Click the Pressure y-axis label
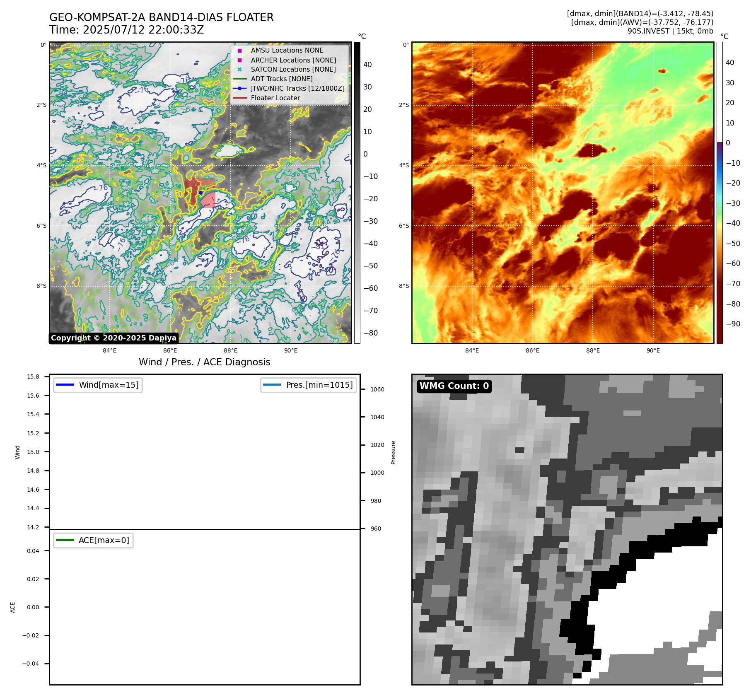Screen dimensions: 751x700 [393, 452]
